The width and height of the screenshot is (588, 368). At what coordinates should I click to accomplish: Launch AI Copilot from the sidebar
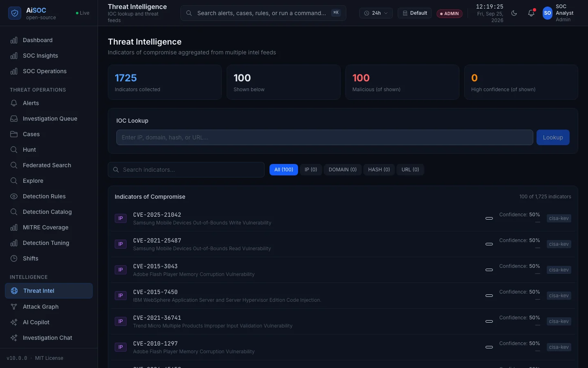(49, 322)
